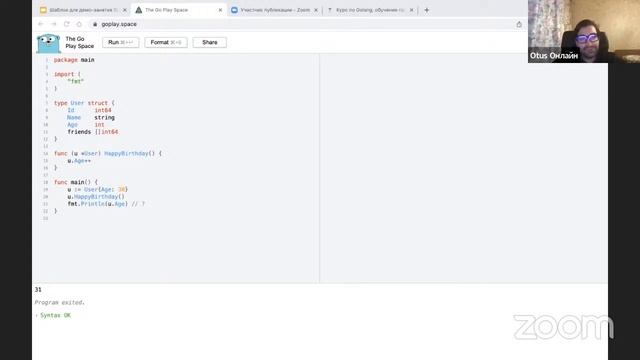Click the 'type User struct' line
Screen dimensions: 640x360
point(84,103)
